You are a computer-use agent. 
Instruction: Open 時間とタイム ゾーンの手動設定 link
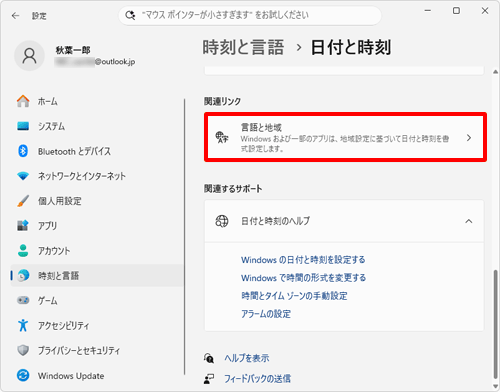[x=294, y=296]
